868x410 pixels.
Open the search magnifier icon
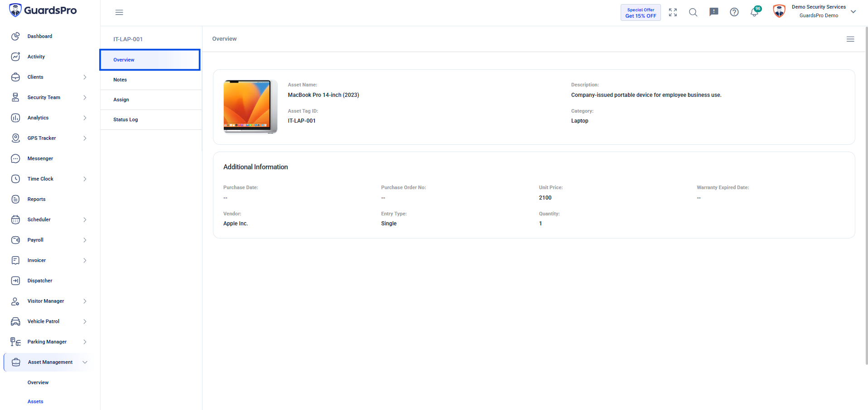pyautogui.click(x=693, y=12)
